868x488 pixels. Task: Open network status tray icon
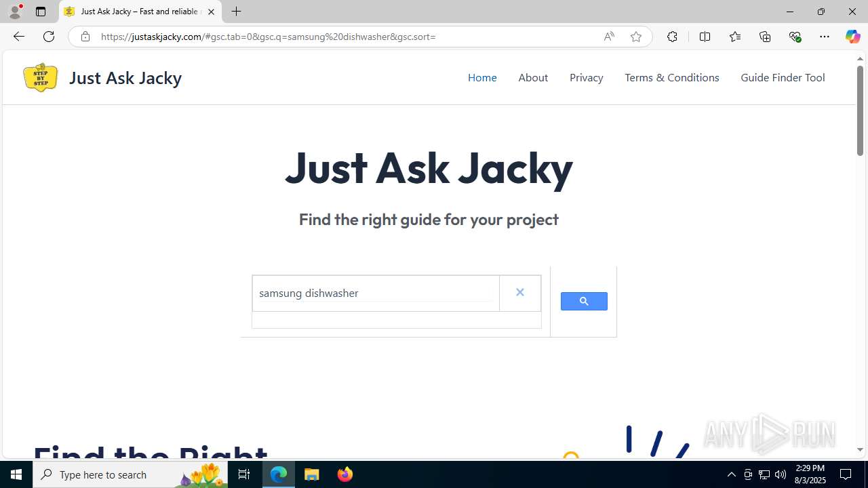coord(764,474)
